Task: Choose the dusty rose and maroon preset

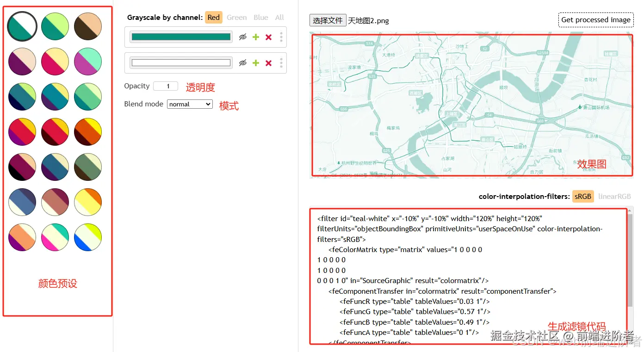Action: click(55, 202)
